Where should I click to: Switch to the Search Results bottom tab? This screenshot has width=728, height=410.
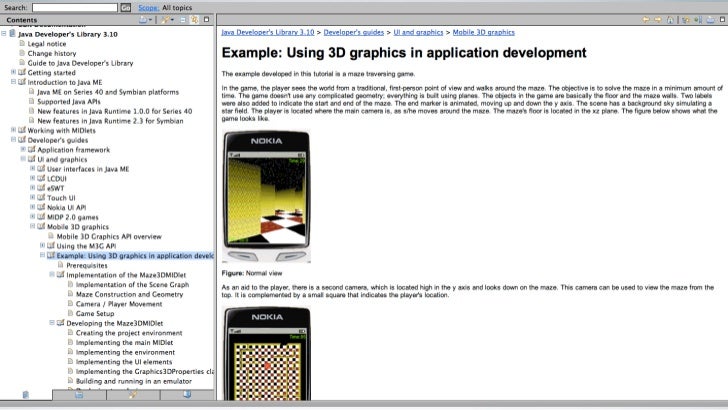(x=133, y=395)
